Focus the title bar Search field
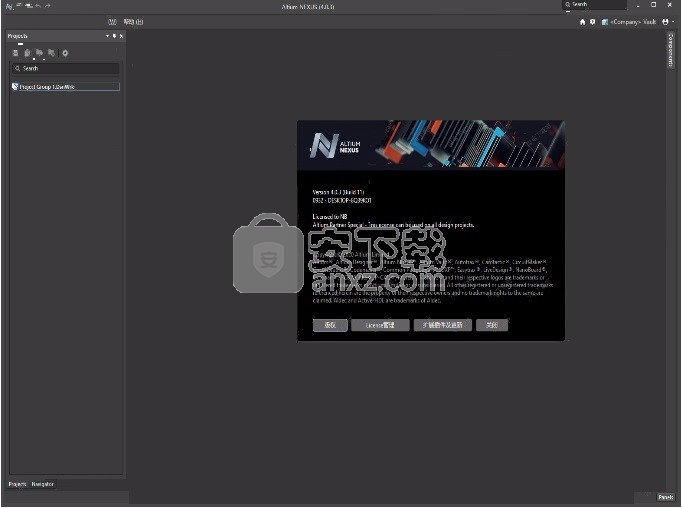Image resolution: width=682 pixels, height=509 pixels. pyautogui.click(x=594, y=5)
